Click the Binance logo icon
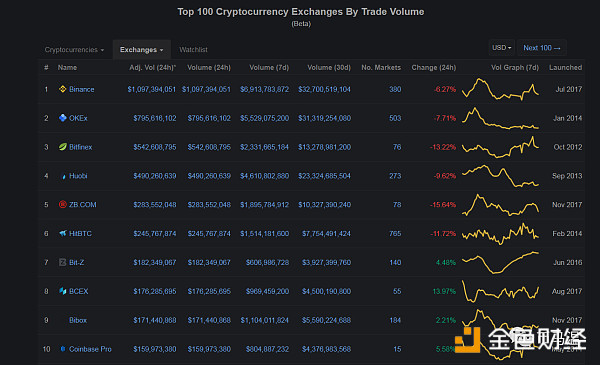600x365 pixels. click(63, 89)
